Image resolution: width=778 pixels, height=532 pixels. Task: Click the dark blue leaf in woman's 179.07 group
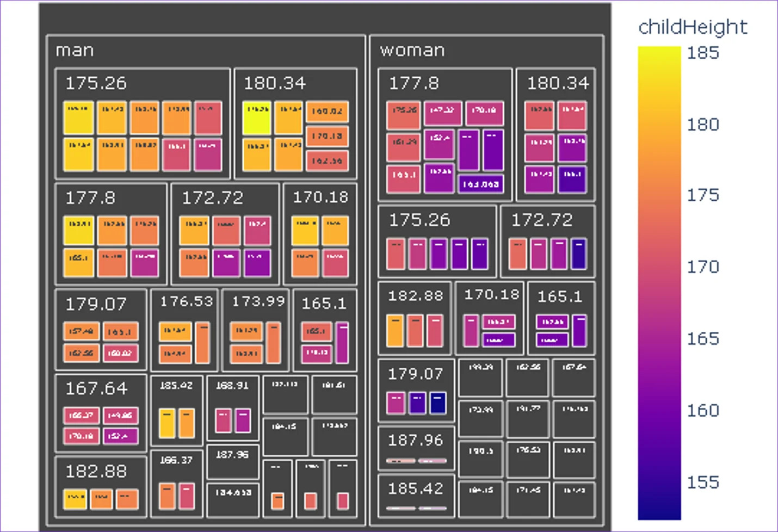(x=438, y=403)
